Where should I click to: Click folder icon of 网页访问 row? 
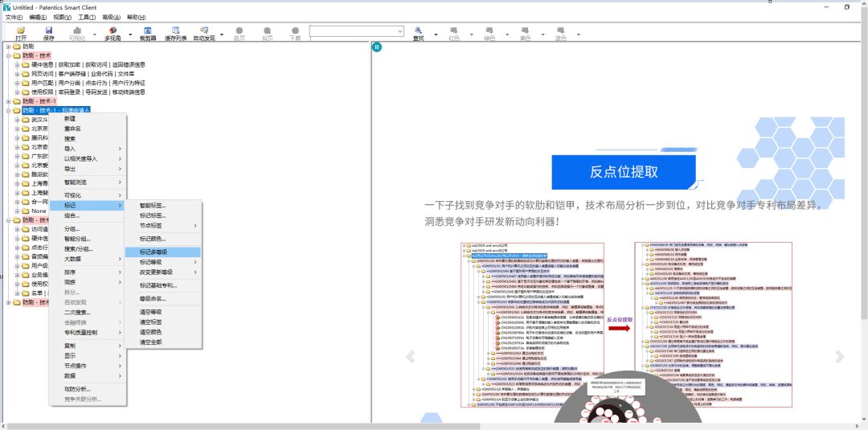click(x=26, y=74)
